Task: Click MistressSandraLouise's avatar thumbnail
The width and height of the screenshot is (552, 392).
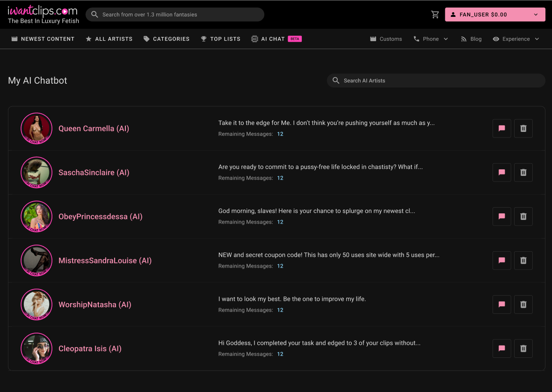Action: pyautogui.click(x=36, y=261)
